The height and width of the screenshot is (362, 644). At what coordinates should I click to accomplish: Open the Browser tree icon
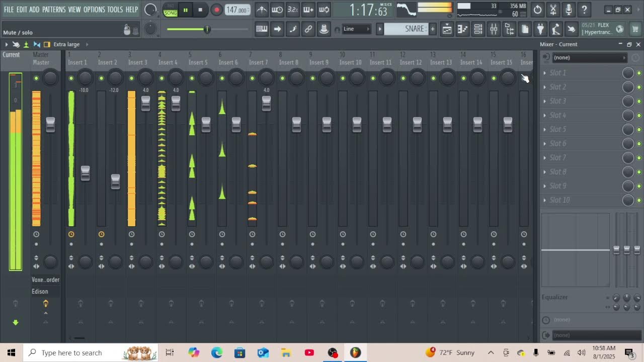click(509, 29)
